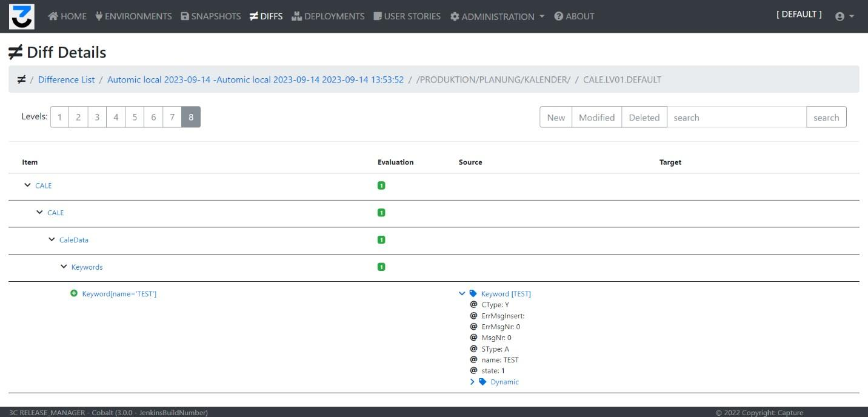Click the @ icon before state: 1
The height and width of the screenshot is (417, 868).
click(473, 370)
